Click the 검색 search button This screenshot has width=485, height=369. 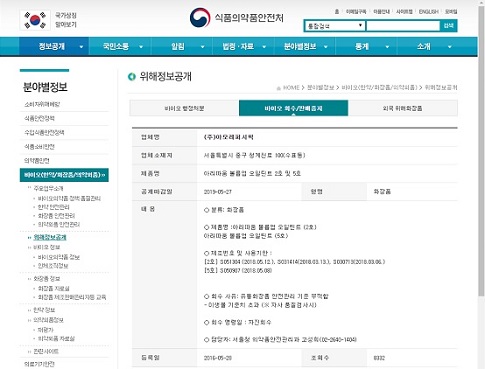449,26
